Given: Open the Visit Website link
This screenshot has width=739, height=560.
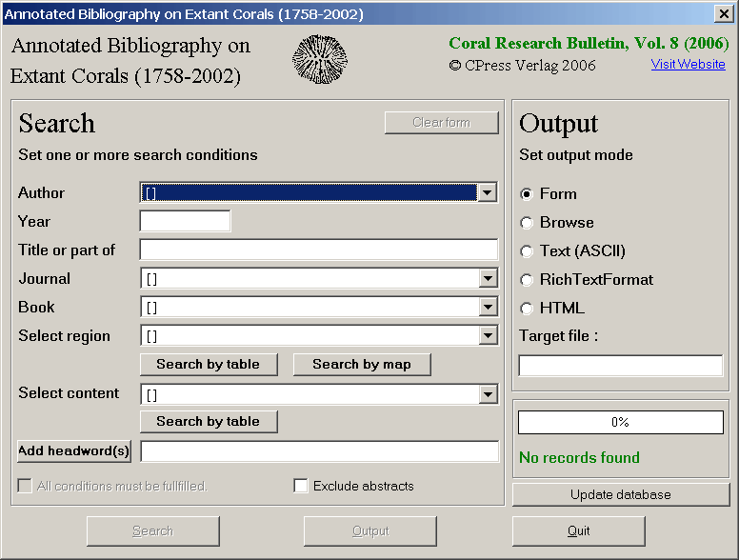Looking at the screenshot, I should (x=688, y=65).
